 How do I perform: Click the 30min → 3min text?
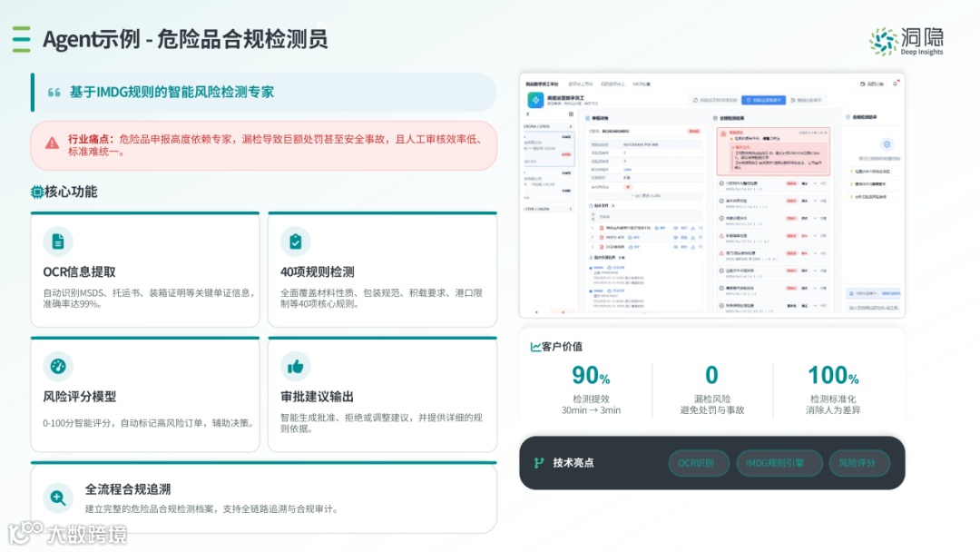591,410
